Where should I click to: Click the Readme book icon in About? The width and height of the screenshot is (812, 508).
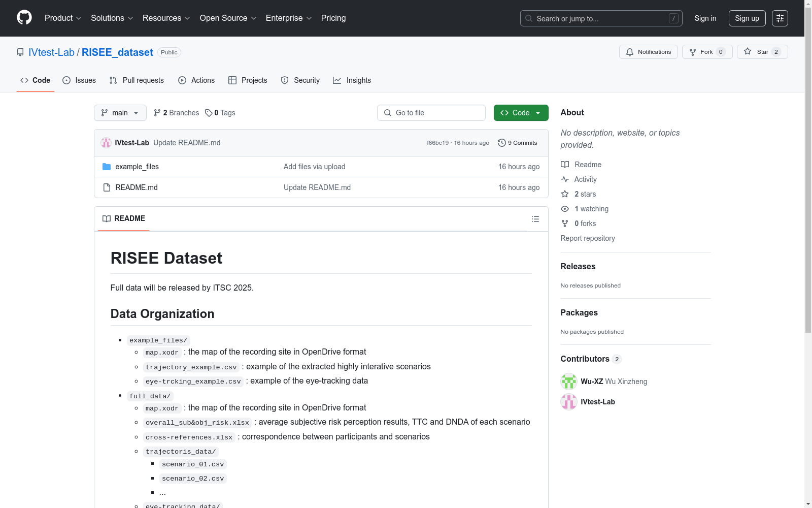click(x=565, y=165)
